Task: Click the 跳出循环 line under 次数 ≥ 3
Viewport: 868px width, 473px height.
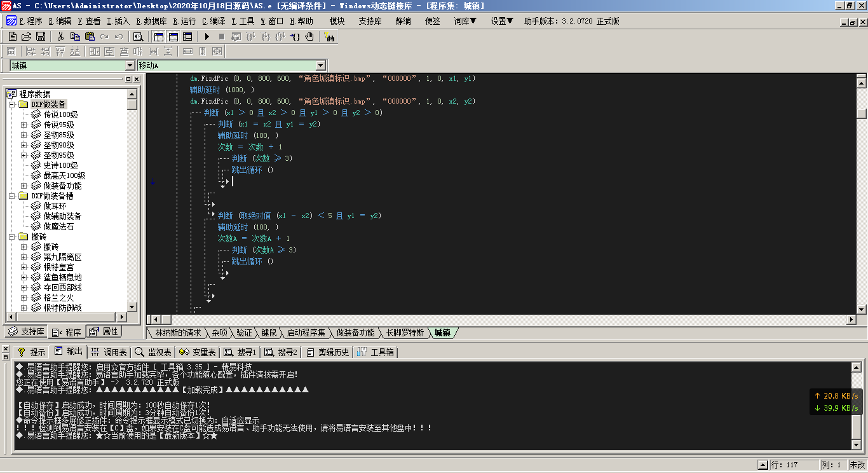Action: click(x=252, y=170)
